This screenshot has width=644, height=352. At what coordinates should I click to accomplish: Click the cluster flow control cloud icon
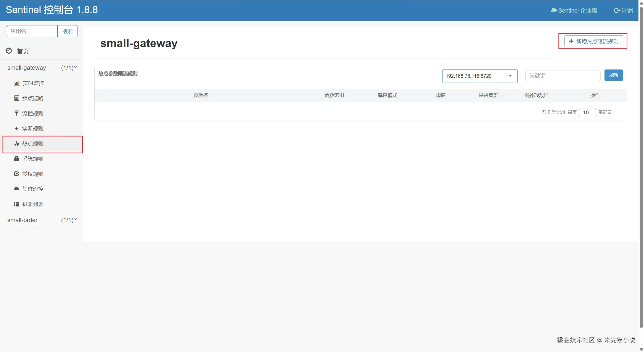pos(17,189)
